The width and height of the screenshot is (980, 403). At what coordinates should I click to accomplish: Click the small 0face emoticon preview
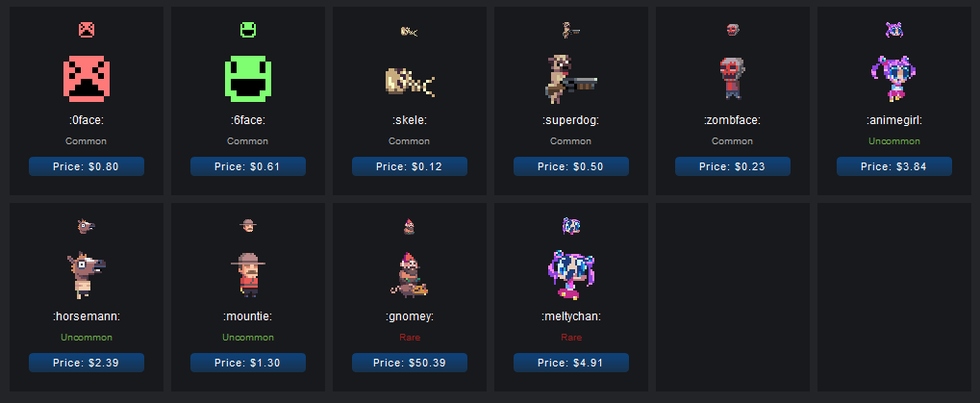tap(87, 30)
